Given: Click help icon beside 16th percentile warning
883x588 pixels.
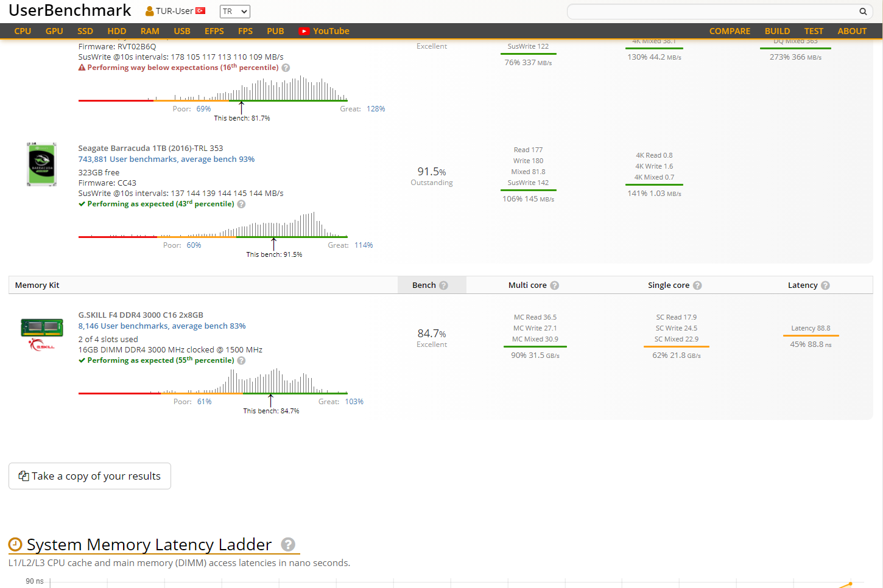Looking at the screenshot, I should pyautogui.click(x=286, y=68).
